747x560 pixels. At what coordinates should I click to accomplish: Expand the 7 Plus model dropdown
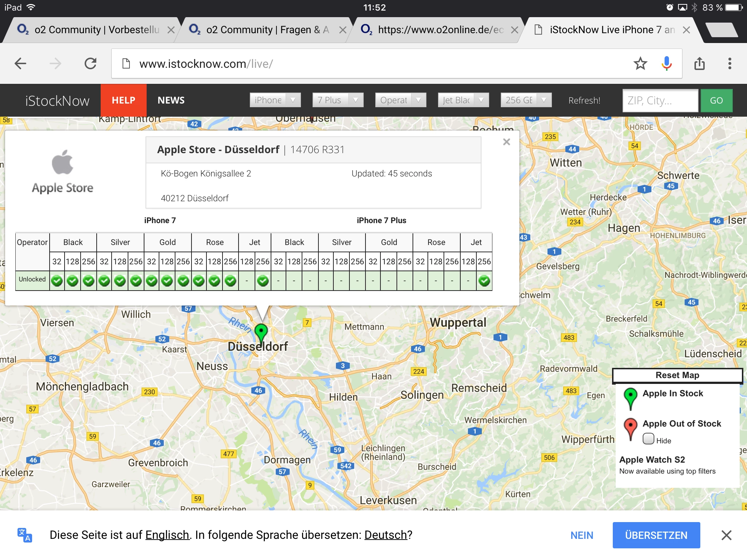click(338, 100)
